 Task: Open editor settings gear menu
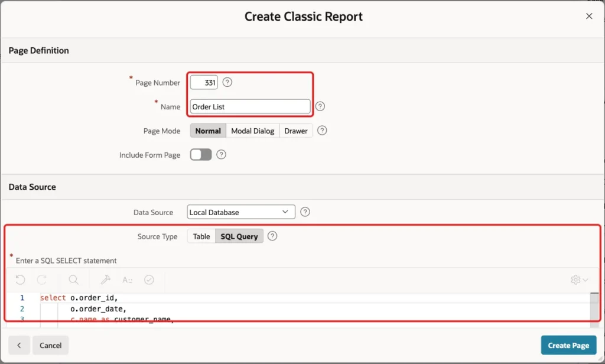(579, 279)
